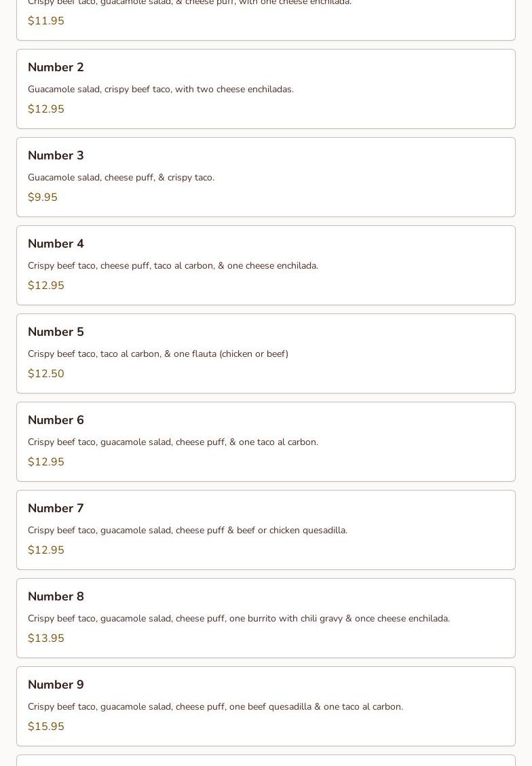Click the Number 4 combo description text

coord(173,265)
